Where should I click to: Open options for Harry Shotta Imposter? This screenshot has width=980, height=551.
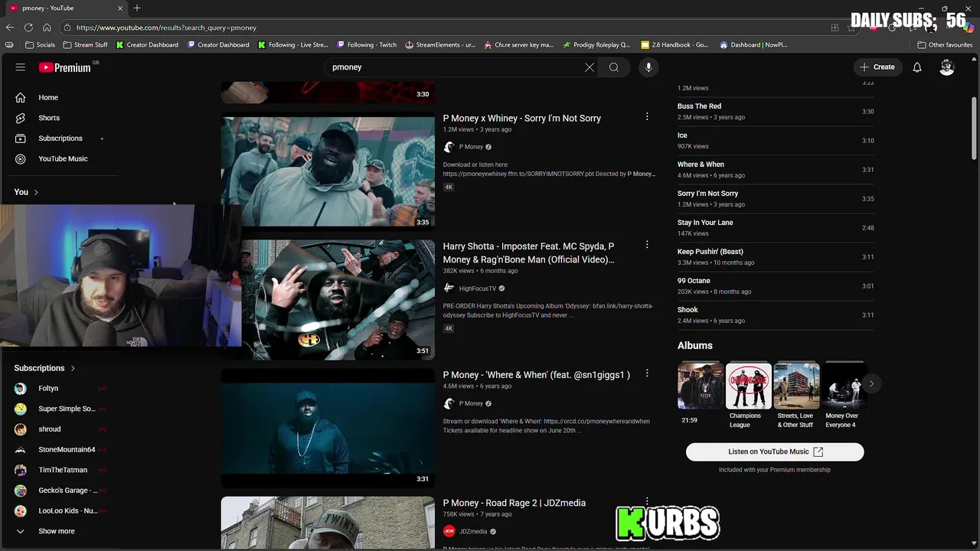pos(647,245)
